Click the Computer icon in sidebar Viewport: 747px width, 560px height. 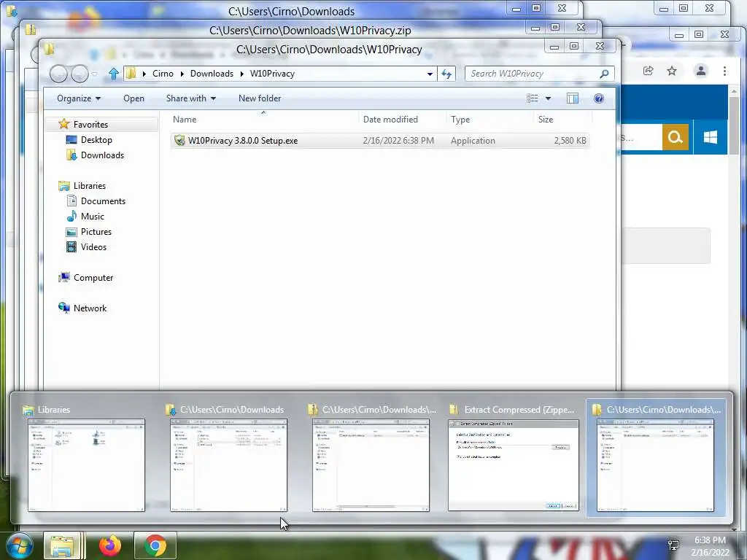coord(64,278)
